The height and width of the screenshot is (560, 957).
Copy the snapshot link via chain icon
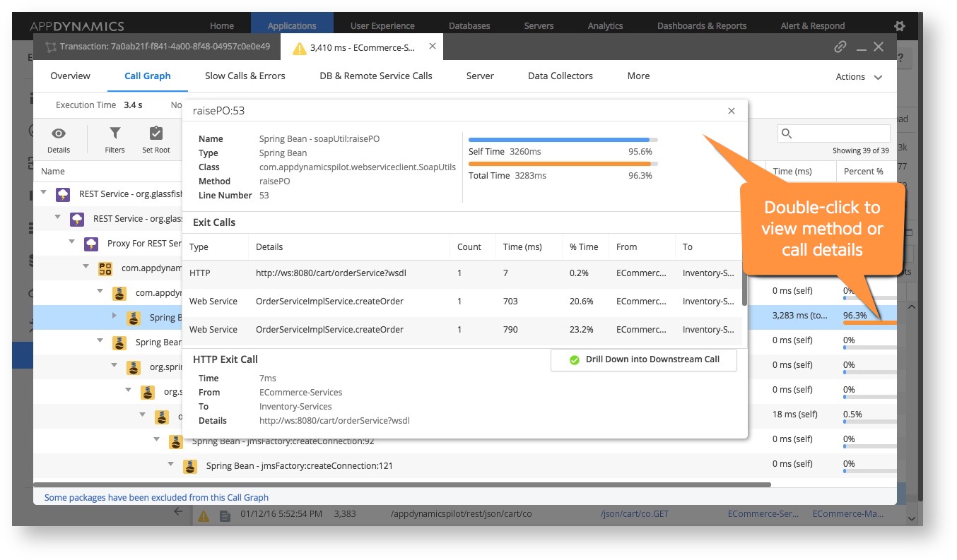pos(840,47)
